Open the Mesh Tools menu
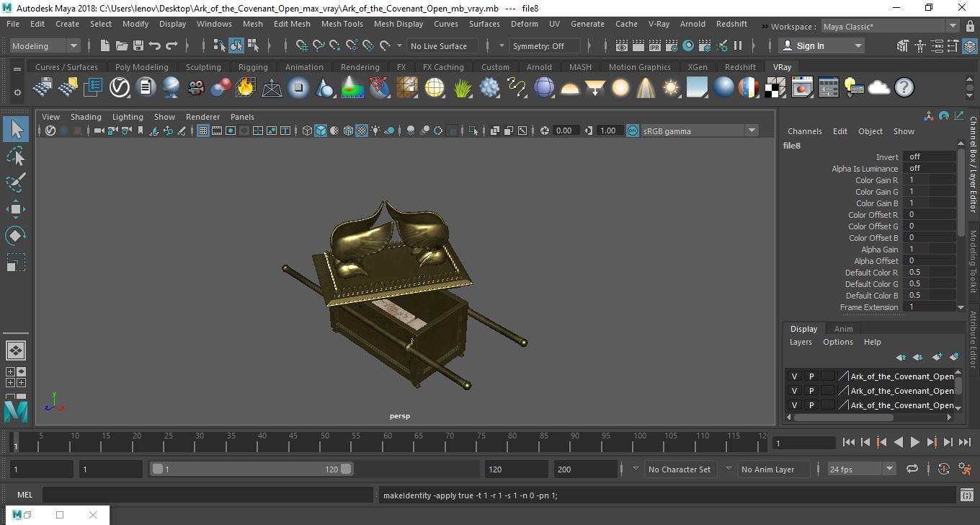This screenshot has height=525, width=980. click(x=342, y=24)
